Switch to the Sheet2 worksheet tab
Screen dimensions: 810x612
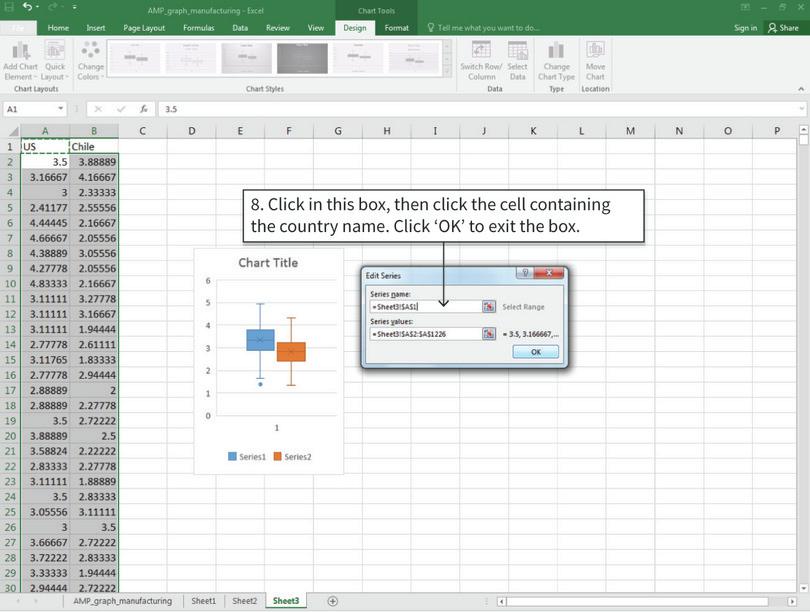[244, 601]
